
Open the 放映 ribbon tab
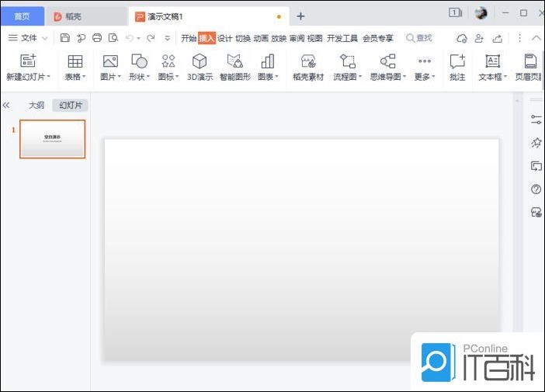click(x=279, y=38)
